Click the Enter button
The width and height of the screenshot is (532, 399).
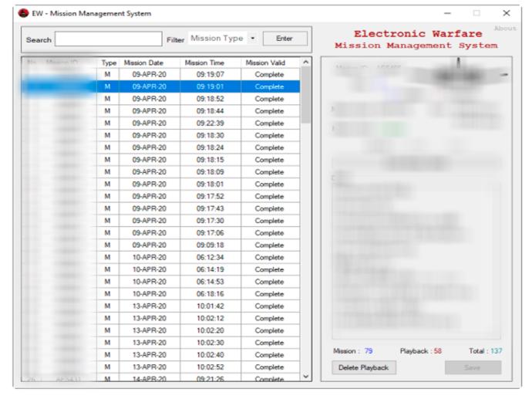coord(284,39)
